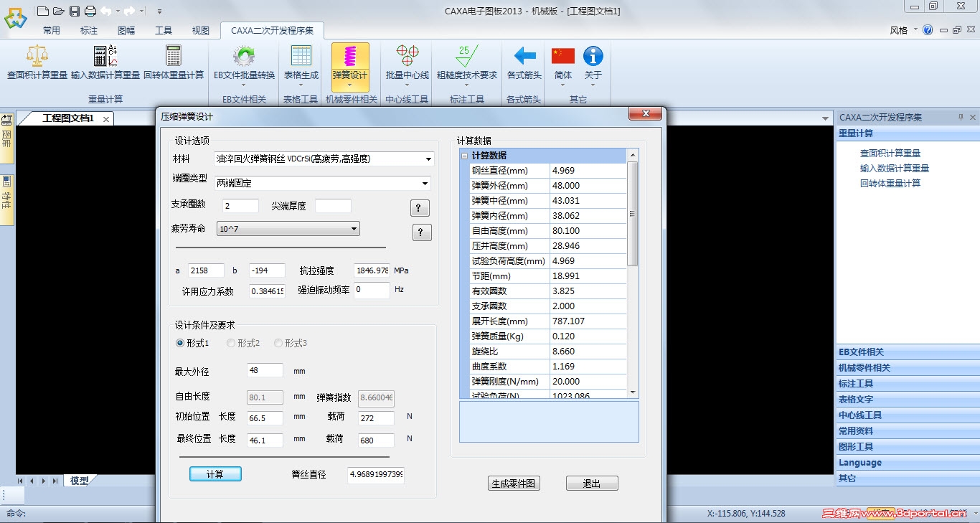Switch to the 视图 ribbon tab
Image resolution: width=980 pixels, height=523 pixels.
coord(201,31)
